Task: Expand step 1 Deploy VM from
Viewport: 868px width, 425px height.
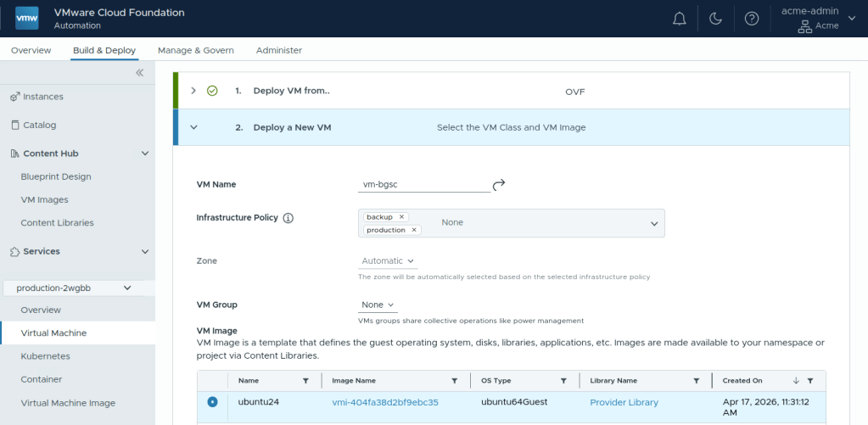Action: tap(193, 91)
